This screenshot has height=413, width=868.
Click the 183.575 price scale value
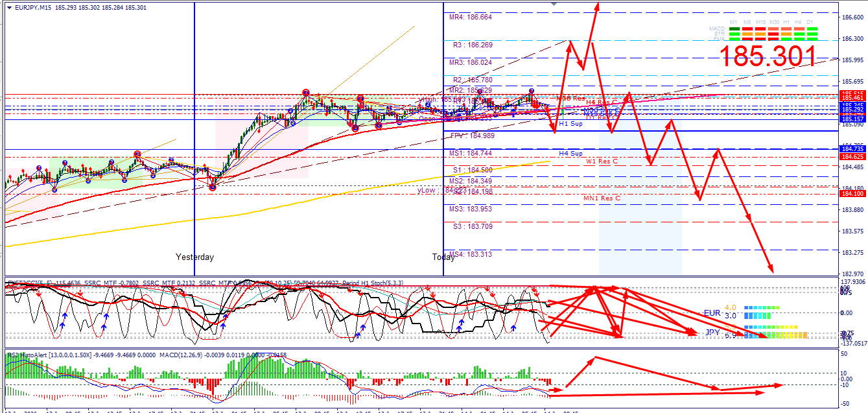854,231
